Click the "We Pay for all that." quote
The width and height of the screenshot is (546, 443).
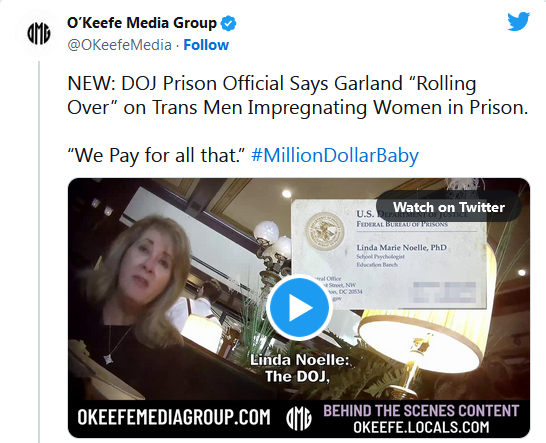click(x=157, y=155)
